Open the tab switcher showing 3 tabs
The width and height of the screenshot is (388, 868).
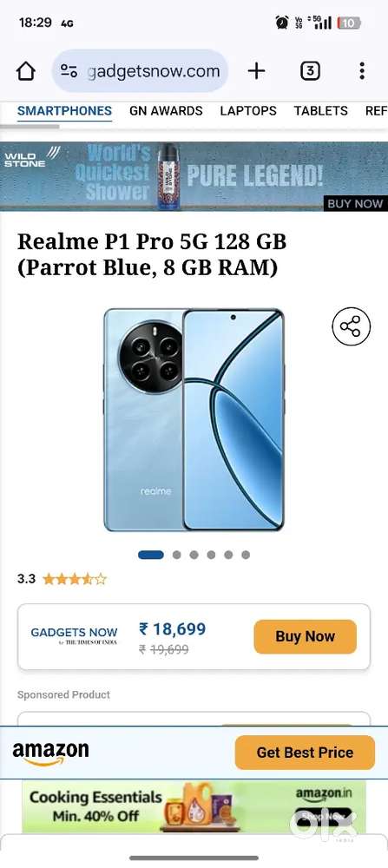click(310, 71)
